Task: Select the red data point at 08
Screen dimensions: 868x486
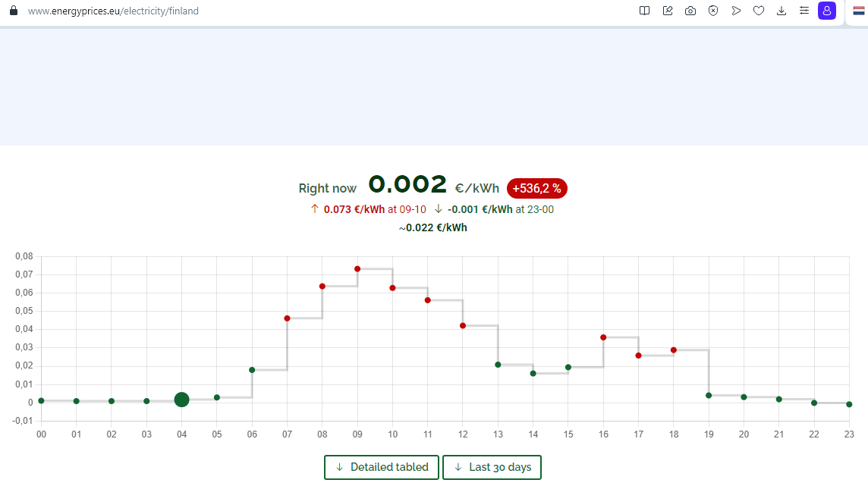Action: (x=322, y=287)
